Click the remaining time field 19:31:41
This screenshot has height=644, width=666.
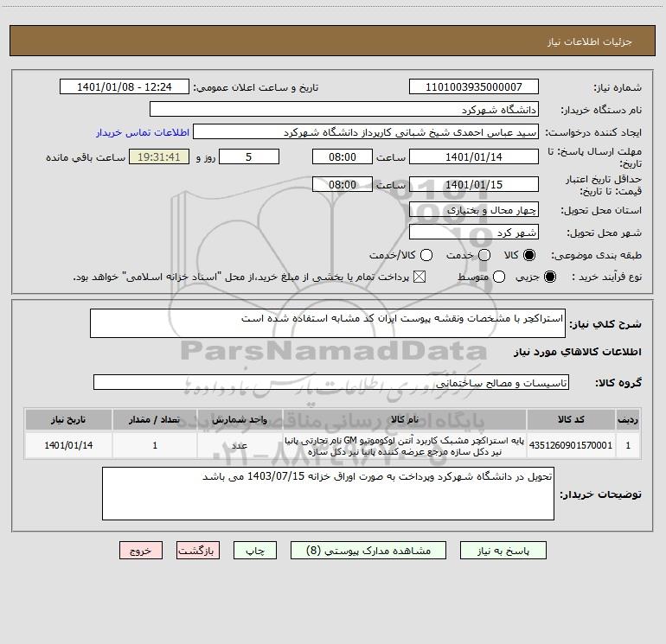click(x=159, y=156)
